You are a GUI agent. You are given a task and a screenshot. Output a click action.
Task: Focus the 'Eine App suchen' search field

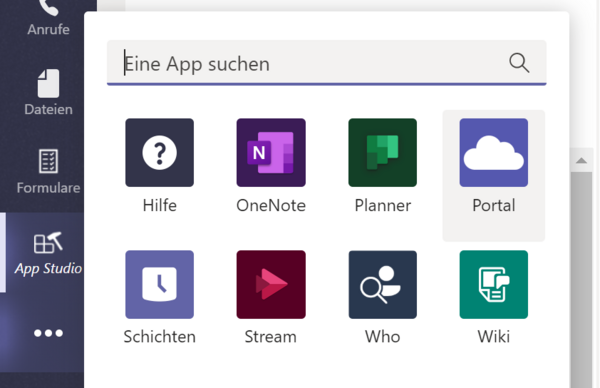[x=326, y=63]
